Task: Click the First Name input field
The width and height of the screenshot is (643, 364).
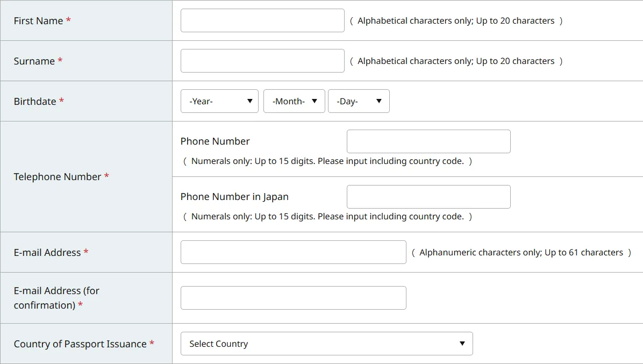Action: 262,20
